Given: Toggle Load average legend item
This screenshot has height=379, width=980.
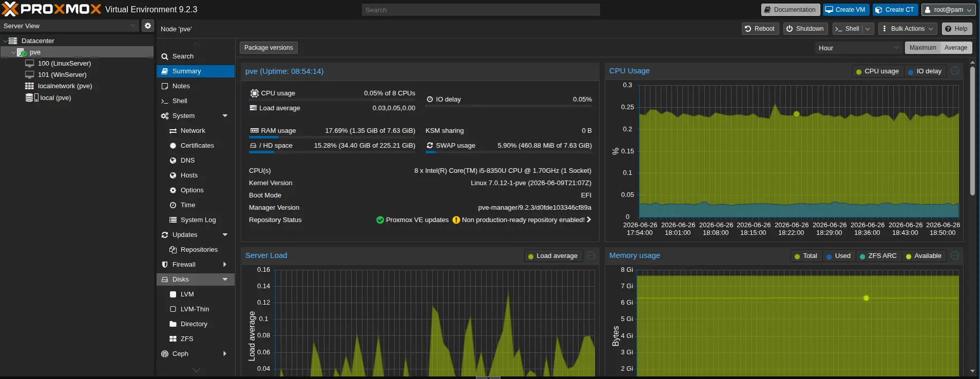Looking at the screenshot, I should coord(553,256).
